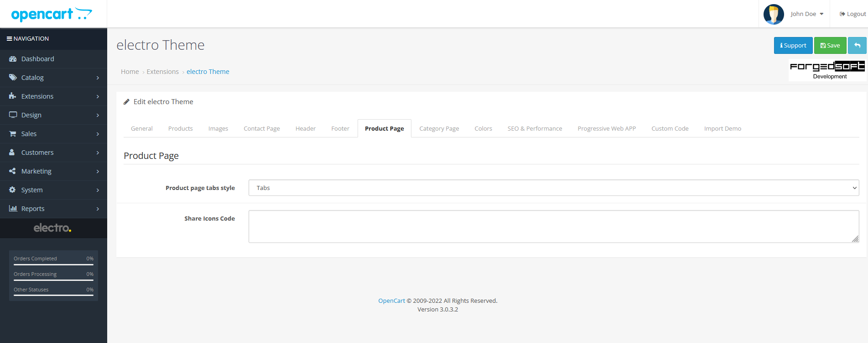868x343 pixels.
Task: Expand the Sales menu chevron
Action: click(x=98, y=134)
